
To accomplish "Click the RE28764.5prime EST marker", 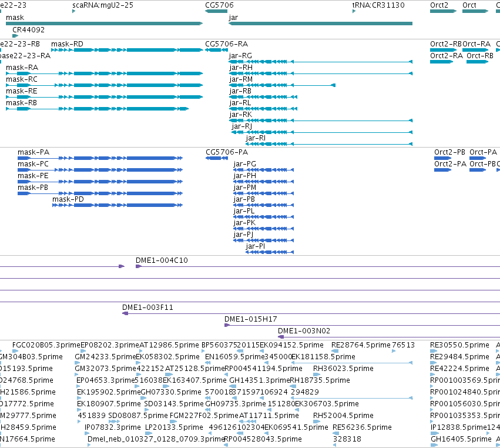I will point(335,351).
